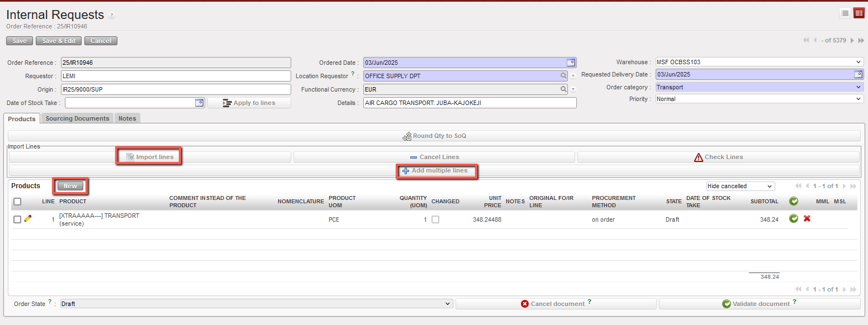The width and height of the screenshot is (868, 325).
Task: Expand the Warehouse dropdown
Action: [x=759, y=62]
